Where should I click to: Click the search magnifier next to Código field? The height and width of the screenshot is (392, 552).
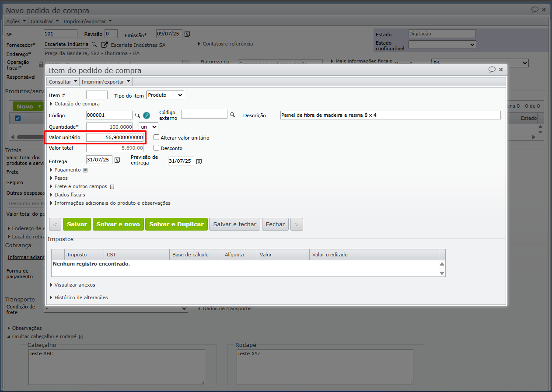137,115
